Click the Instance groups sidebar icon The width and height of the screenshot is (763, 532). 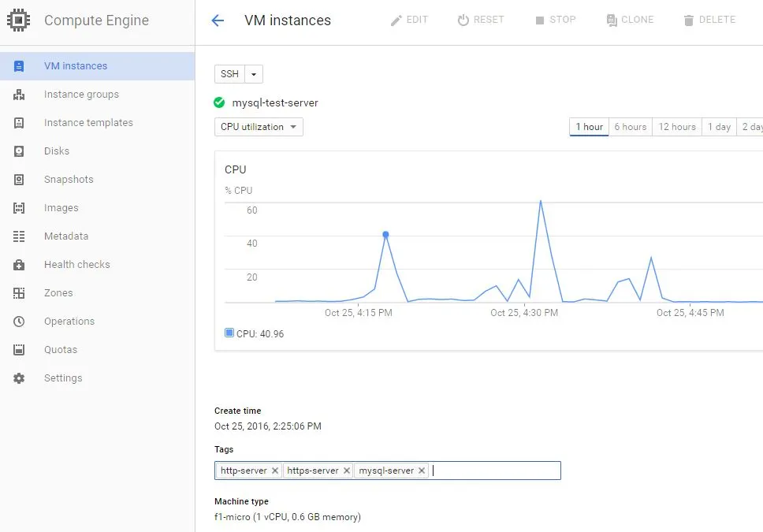(19, 95)
